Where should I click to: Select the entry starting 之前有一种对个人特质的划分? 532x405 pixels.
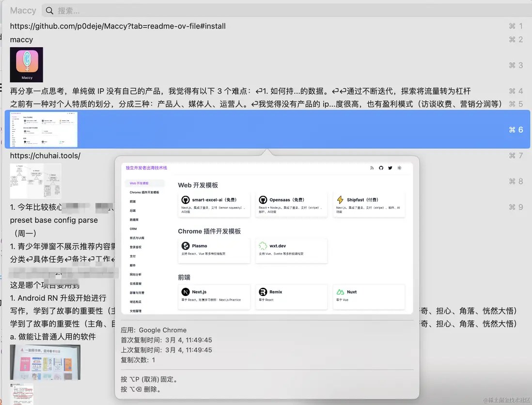256,104
